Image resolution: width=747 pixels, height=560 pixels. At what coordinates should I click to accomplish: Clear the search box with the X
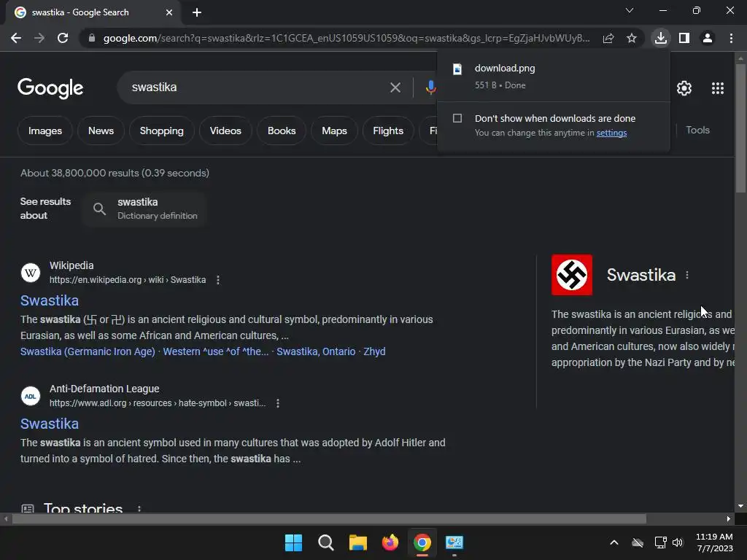pyautogui.click(x=395, y=87)
